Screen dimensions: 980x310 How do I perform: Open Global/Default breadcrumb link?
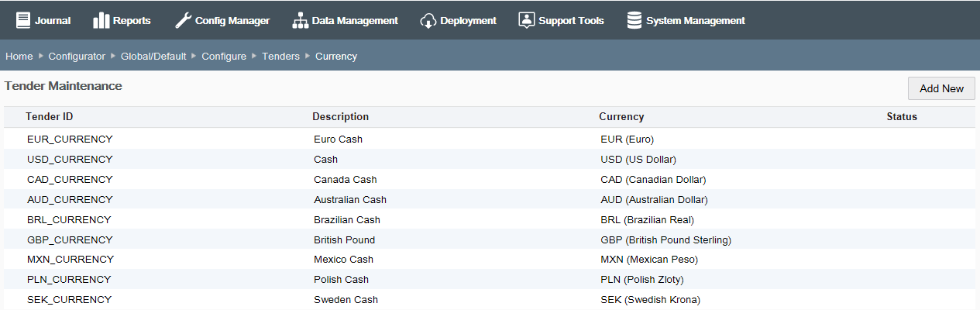153,57
